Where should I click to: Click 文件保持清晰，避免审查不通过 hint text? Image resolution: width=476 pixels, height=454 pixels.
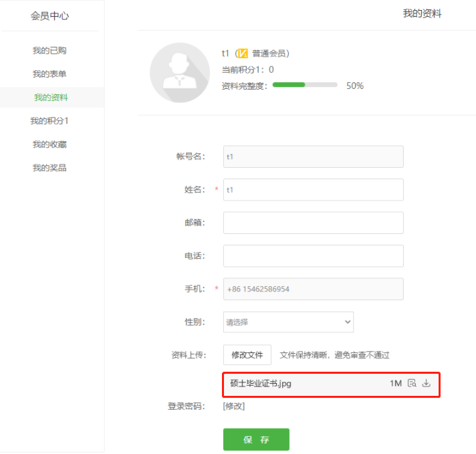[x=334, y=354]
